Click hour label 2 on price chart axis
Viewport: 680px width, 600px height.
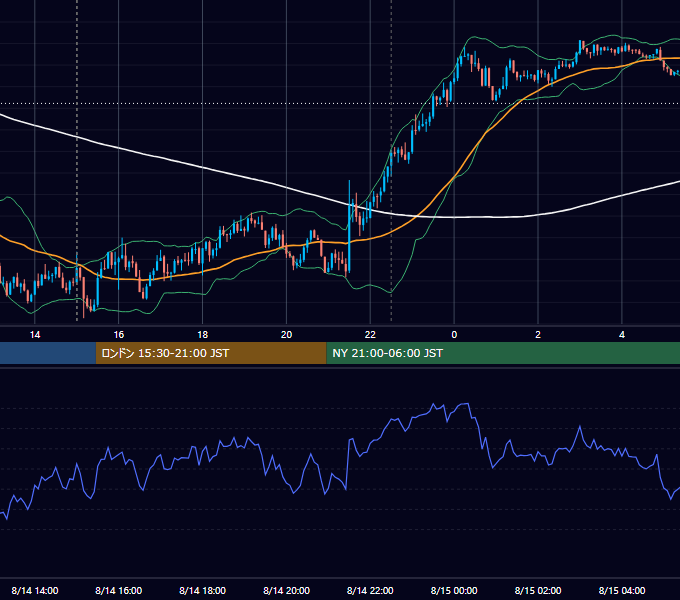[538, 335]
